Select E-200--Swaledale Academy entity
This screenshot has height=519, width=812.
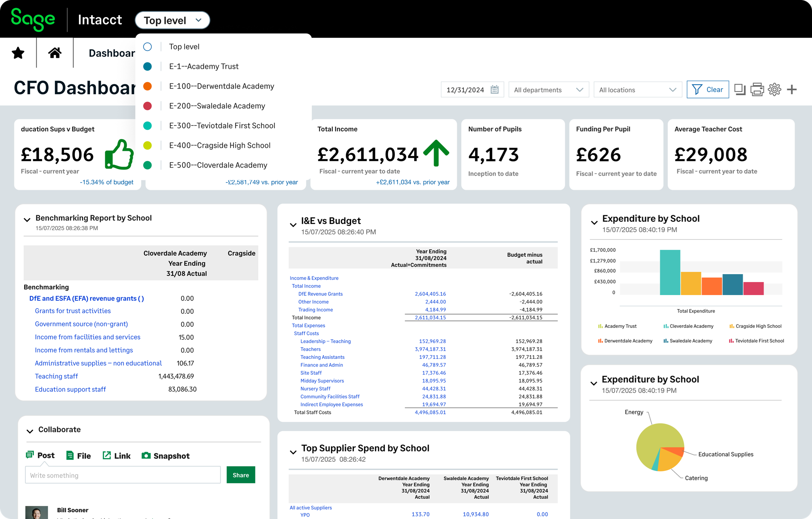tap(217, 106)
